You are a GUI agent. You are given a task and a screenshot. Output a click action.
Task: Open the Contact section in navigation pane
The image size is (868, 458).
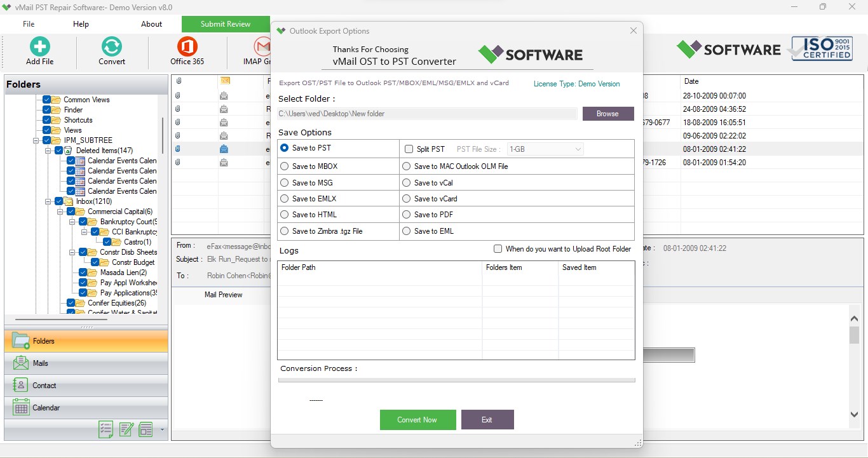point(86,386)
